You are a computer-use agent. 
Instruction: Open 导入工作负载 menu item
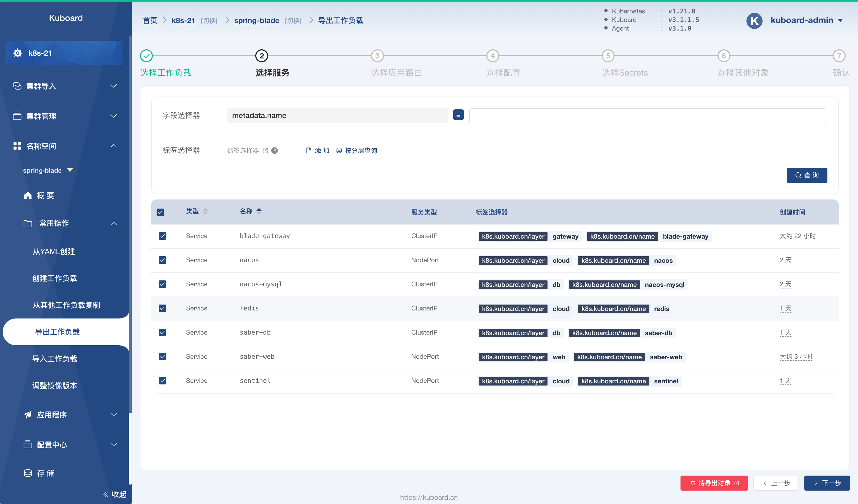(54, 359)
